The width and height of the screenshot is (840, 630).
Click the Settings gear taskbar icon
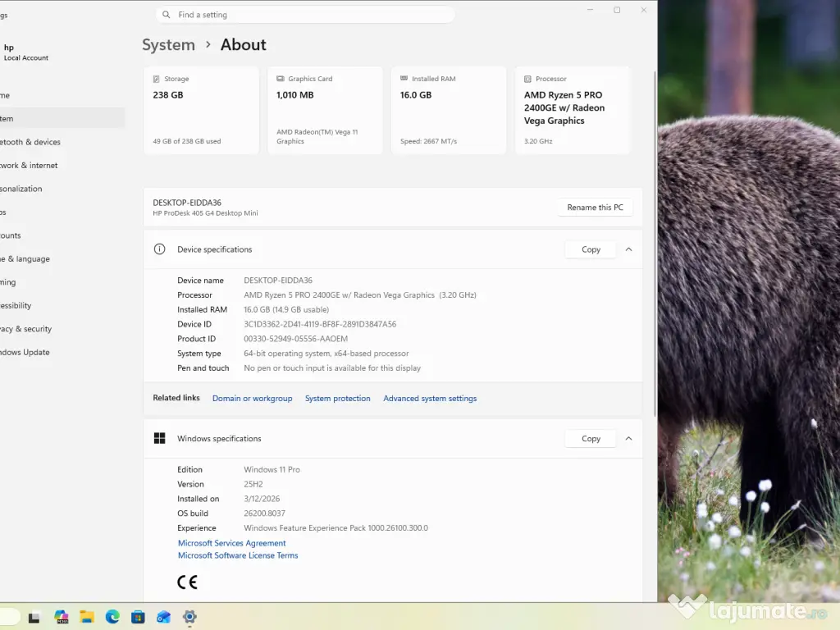[189, 617]
